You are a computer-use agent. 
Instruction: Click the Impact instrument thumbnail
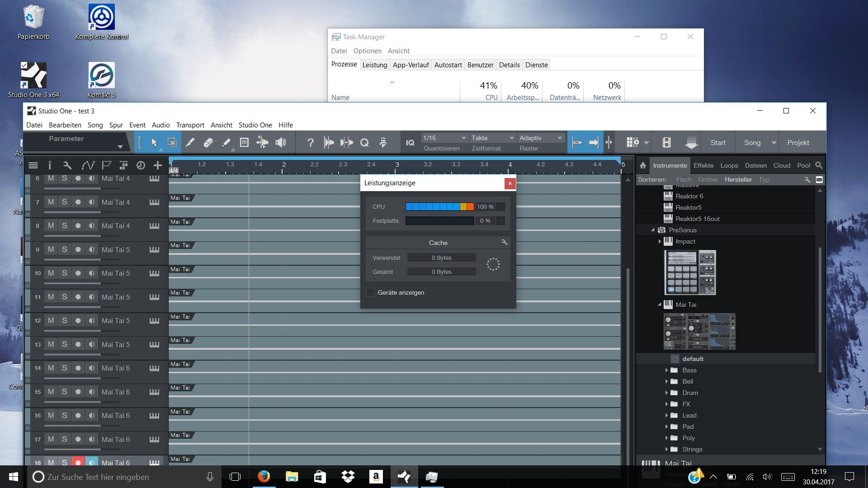click(x=690, y=272)
